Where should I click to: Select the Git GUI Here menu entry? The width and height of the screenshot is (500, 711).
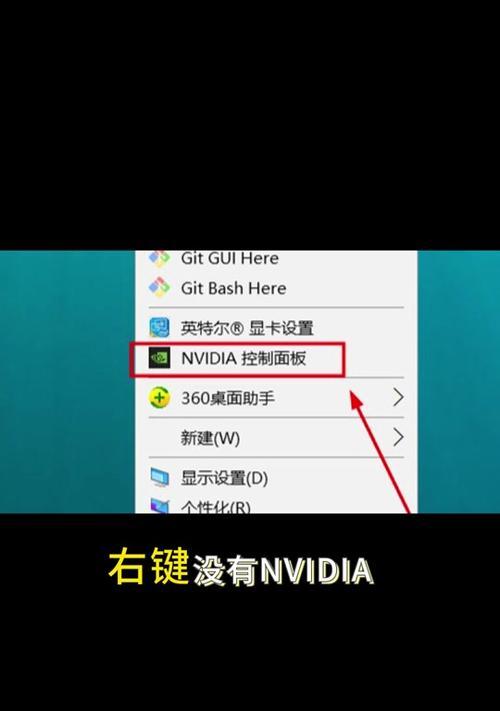coord(276,259)
